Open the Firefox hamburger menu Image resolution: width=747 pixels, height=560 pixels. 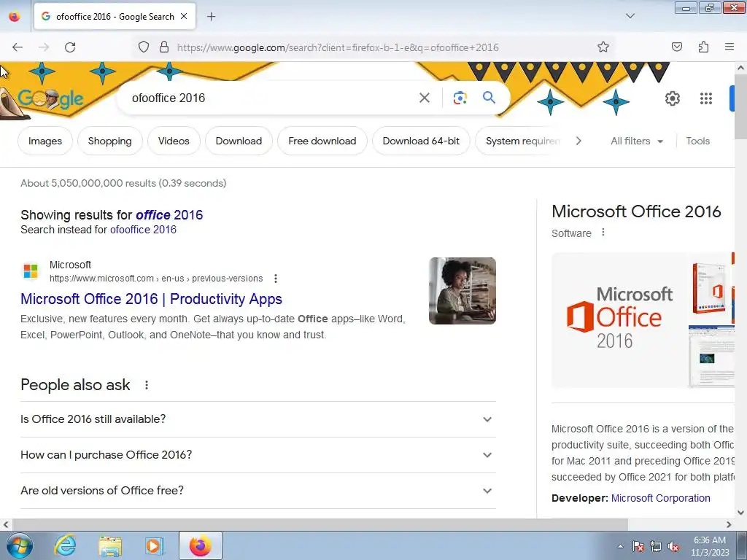pyautogui.click(x=729, y=47)
